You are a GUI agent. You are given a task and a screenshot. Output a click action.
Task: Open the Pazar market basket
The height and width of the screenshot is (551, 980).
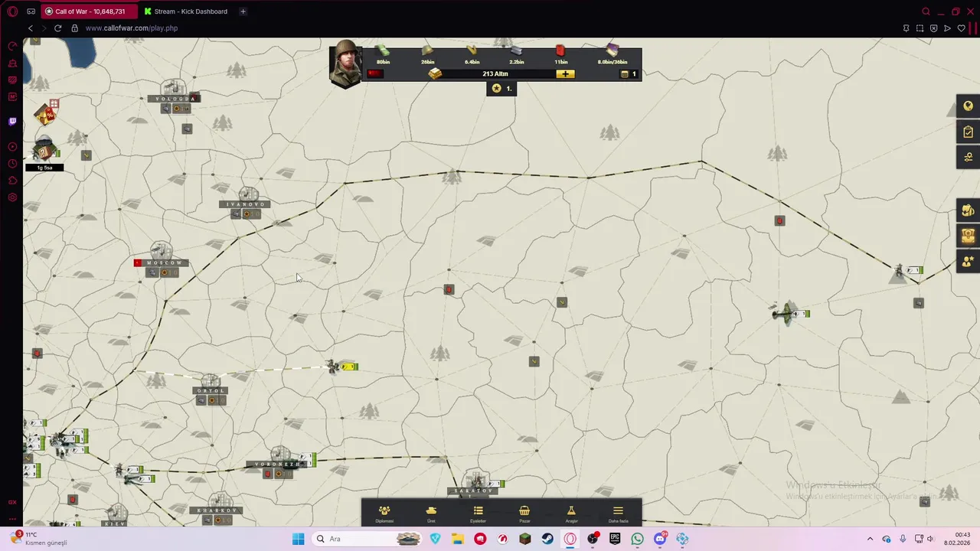point(524,514)
